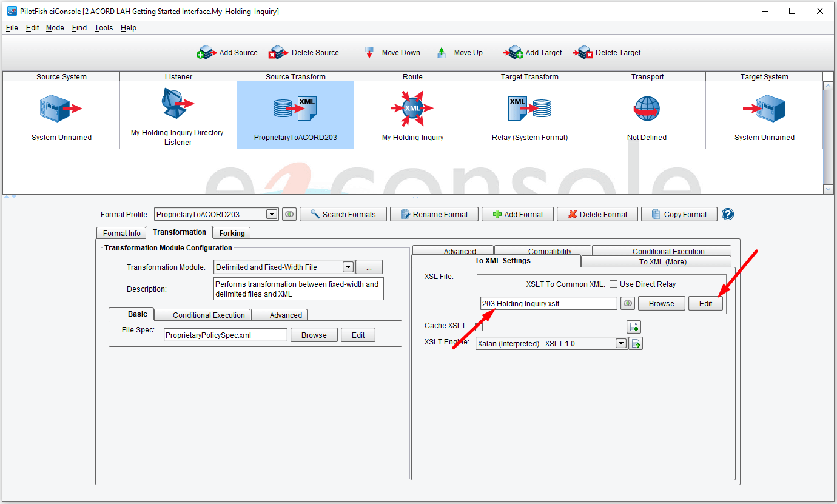Click Edit next to the XSL file
The image size is (837, 504).
pyautogui.click(x=705, y=303)
